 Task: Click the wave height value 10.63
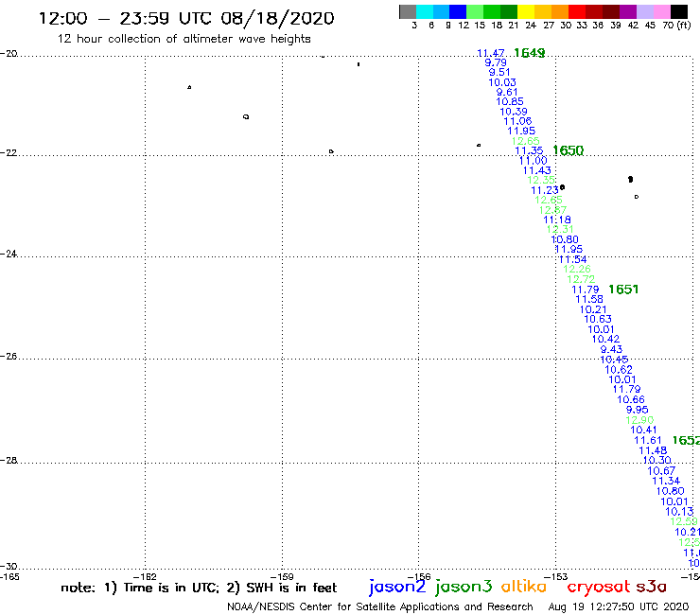(x=598, y=319)
